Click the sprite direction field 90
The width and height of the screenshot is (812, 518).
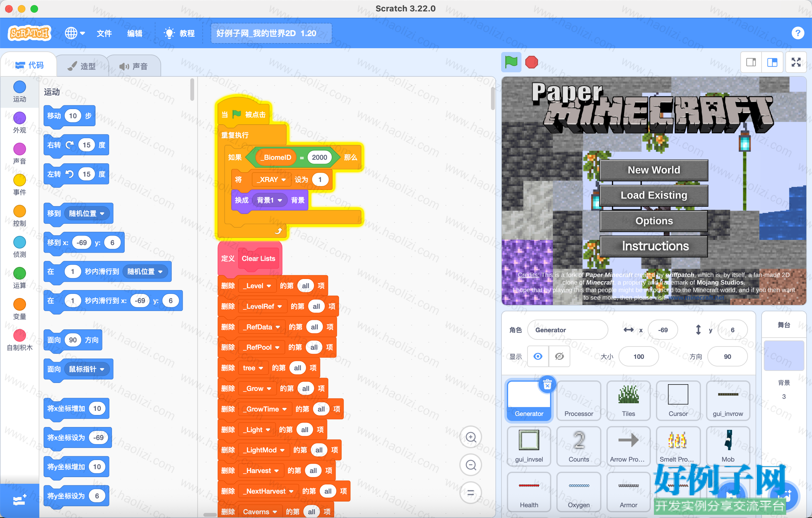click(727, 357)
